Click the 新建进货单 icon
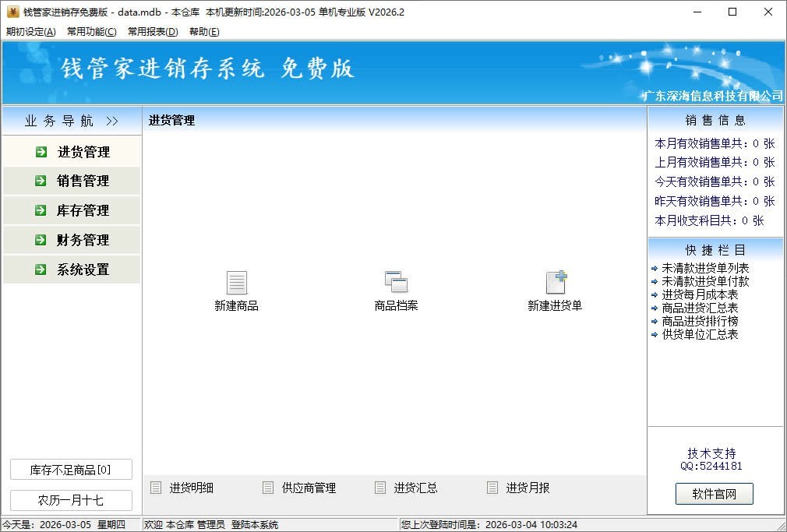 click(x=556, y=283)
